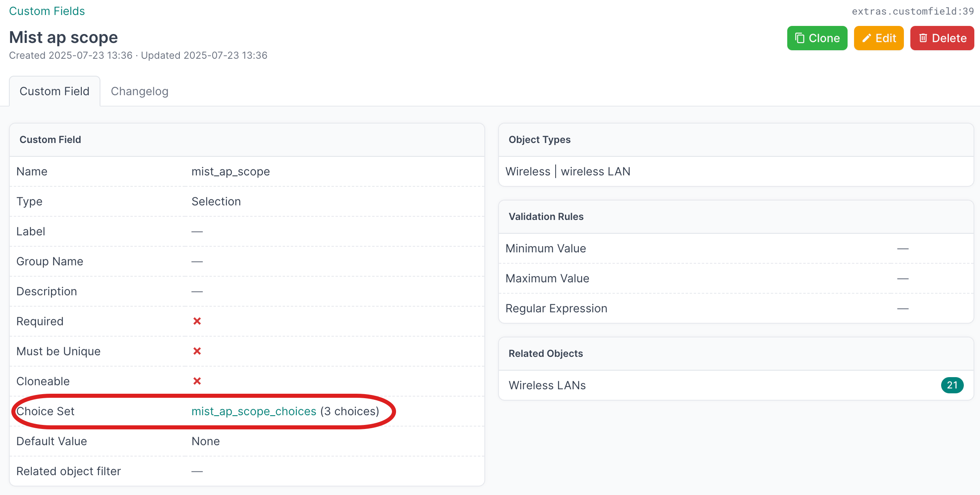Click the red X next to Required
The width and height of the screenshot is (980, 495).
[197, 321]
